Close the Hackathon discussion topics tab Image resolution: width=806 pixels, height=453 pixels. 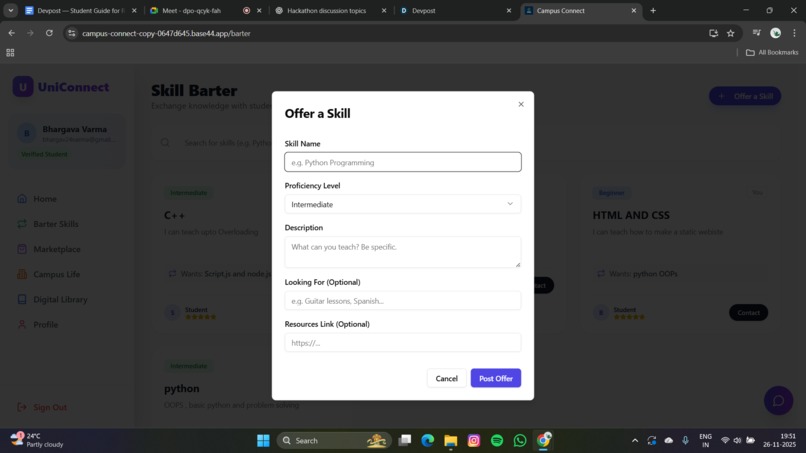tap(383, 10)
